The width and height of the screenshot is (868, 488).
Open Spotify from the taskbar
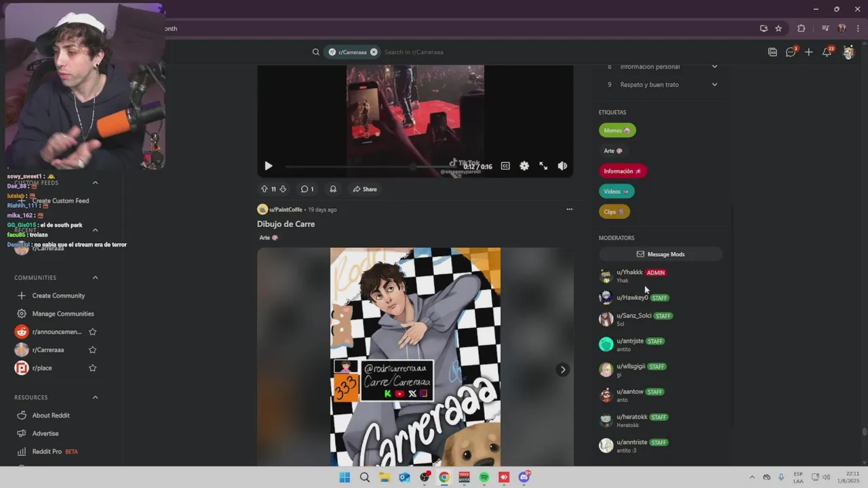coord(484,478)
